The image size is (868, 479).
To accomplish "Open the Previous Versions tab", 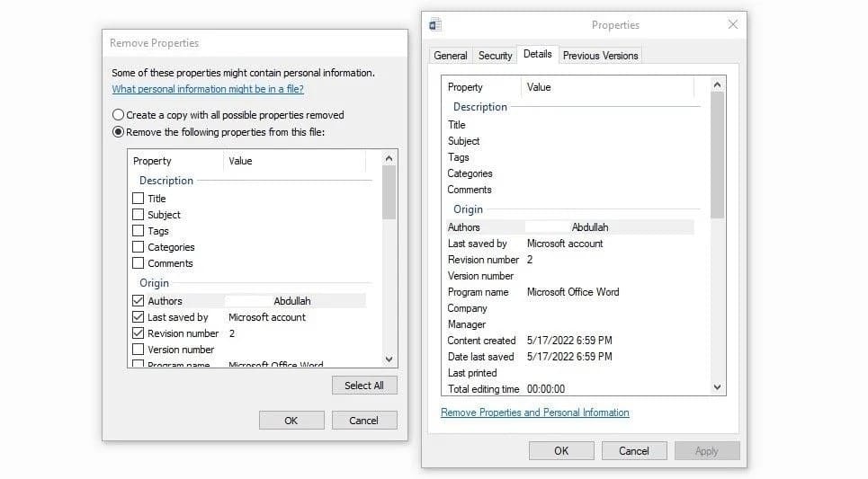I will (x=601, y=56).
